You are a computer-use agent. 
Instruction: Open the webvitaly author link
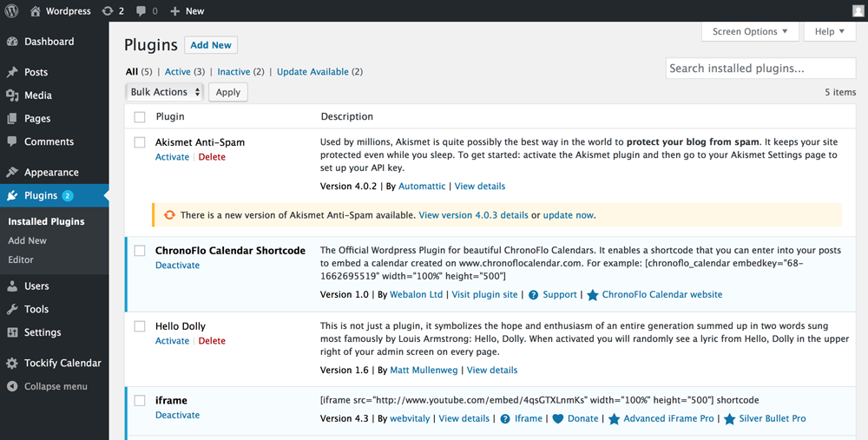coord(410,419)
